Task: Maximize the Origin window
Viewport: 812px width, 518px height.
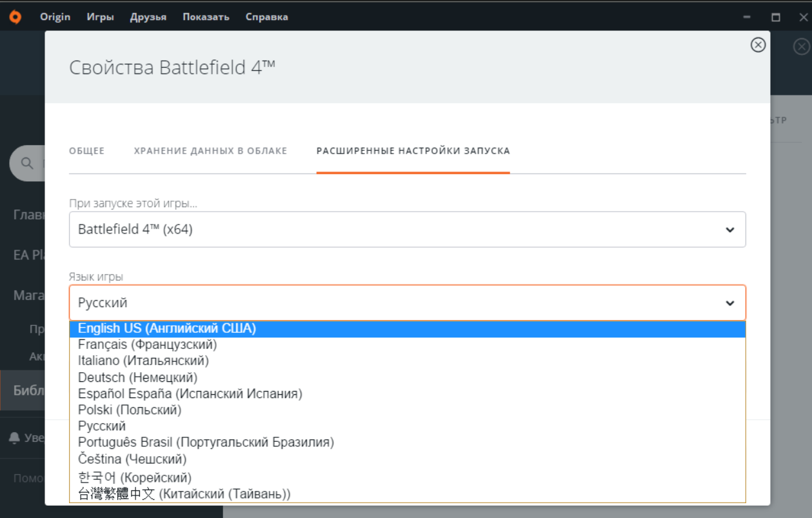Action: pyautogui.click(x=776, y=17)
